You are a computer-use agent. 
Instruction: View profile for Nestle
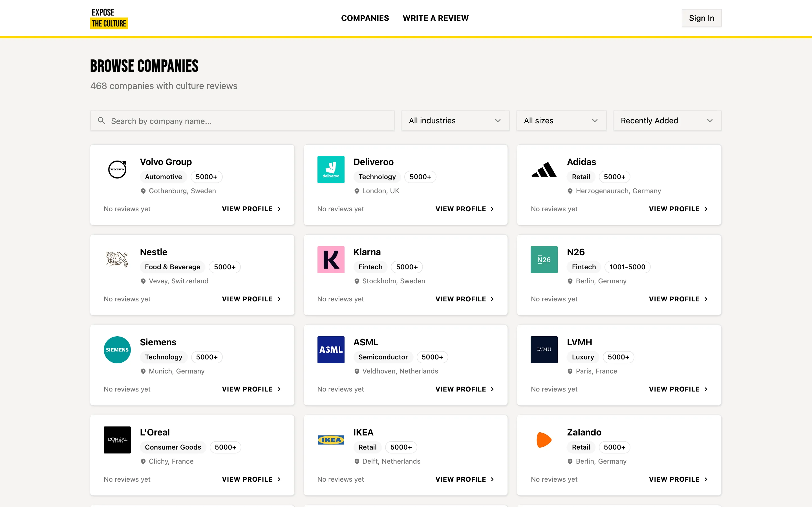pyautogui.click(x=251, y=299)
